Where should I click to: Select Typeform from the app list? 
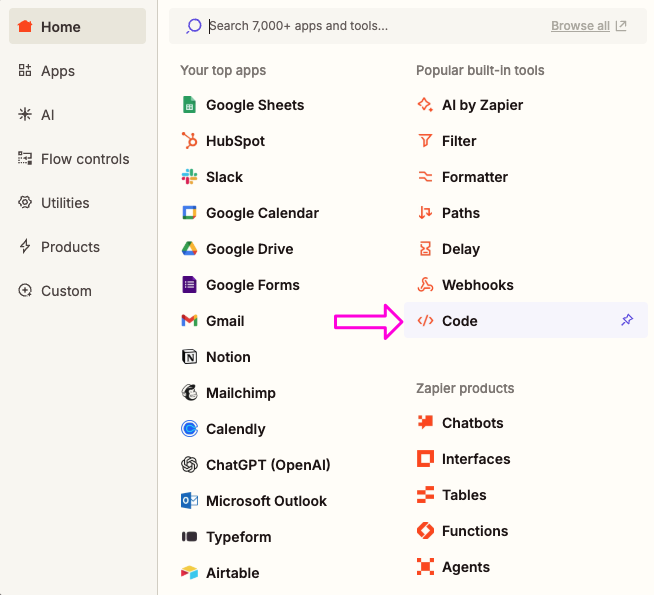pyautogui.click(x=239, y=537)
